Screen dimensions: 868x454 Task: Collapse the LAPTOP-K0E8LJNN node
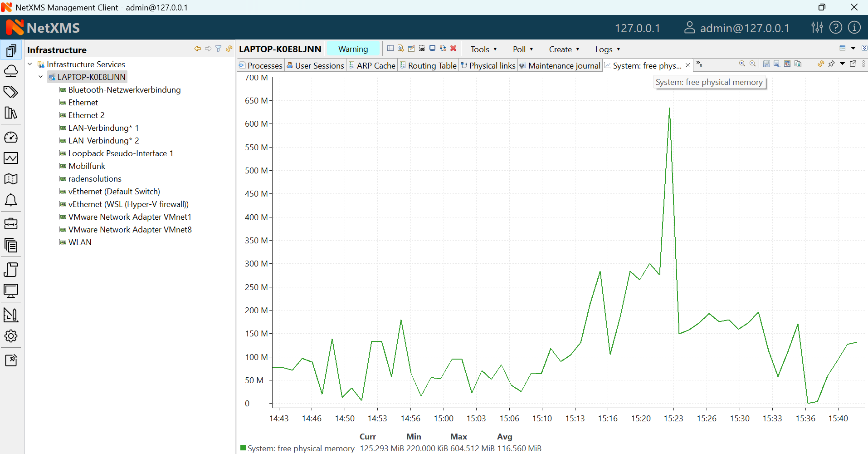coord(41,77)
